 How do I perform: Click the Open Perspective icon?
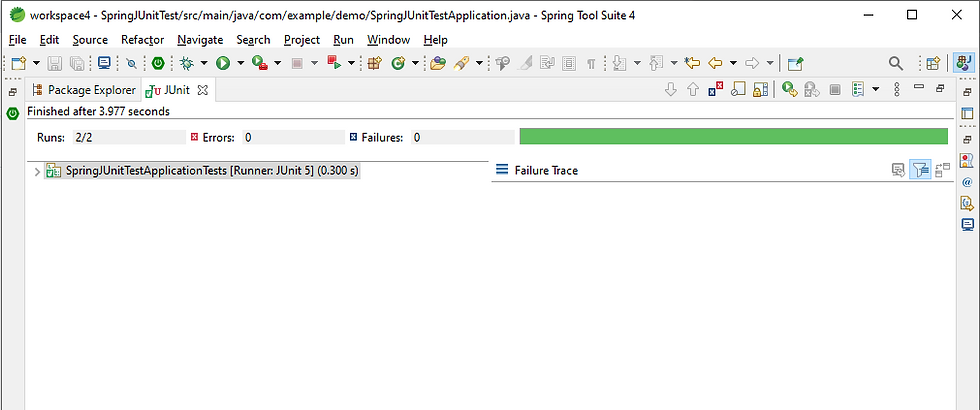[x=934, y=63]
